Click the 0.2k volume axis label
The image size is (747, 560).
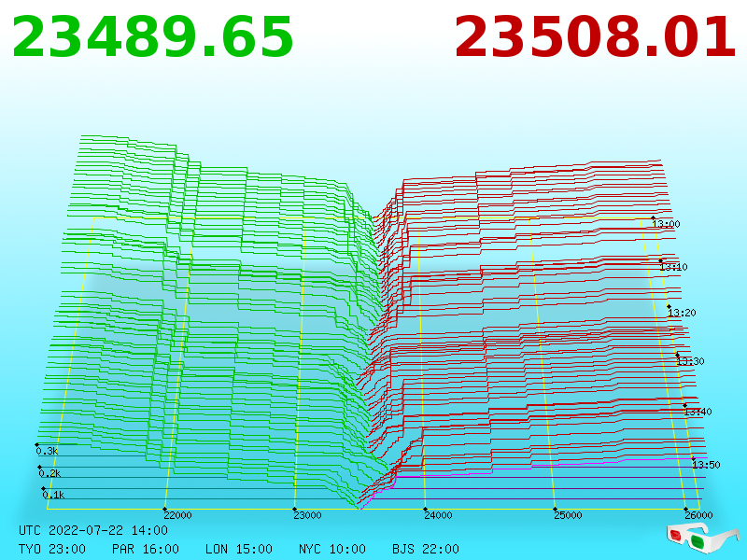pos(49,473)
